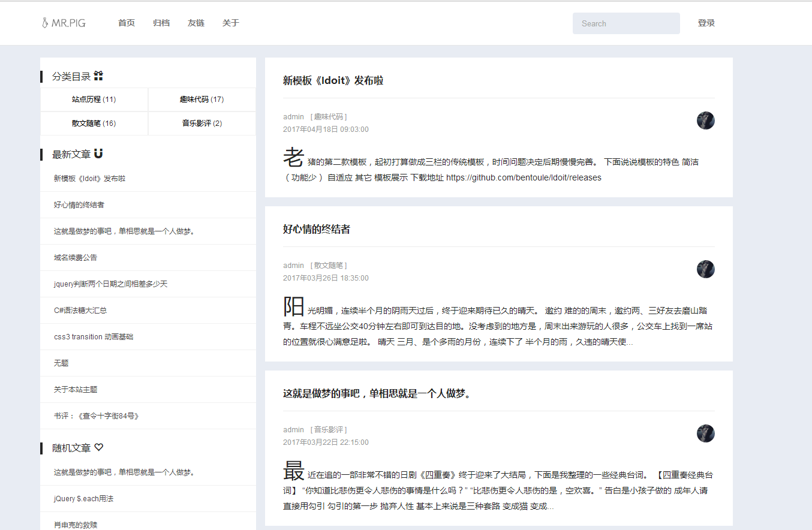Viewport: 812px width, 530px height.
Task: Click the [ 音乐影评 ] tag on third post
Action: tap(329, 430)
